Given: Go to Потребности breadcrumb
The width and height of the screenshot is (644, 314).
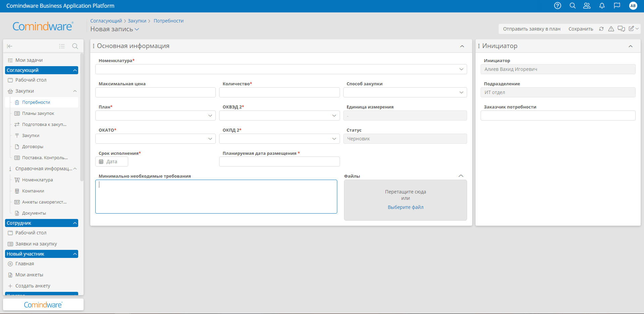Looking at the screenshot, I should click(x=168, y=21).
